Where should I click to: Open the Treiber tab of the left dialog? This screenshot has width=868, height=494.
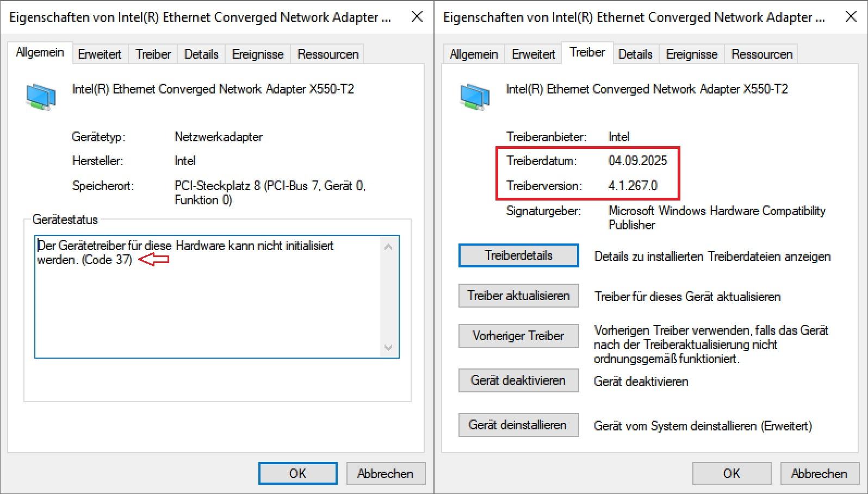pyautogui.click(x=153, y=54)
